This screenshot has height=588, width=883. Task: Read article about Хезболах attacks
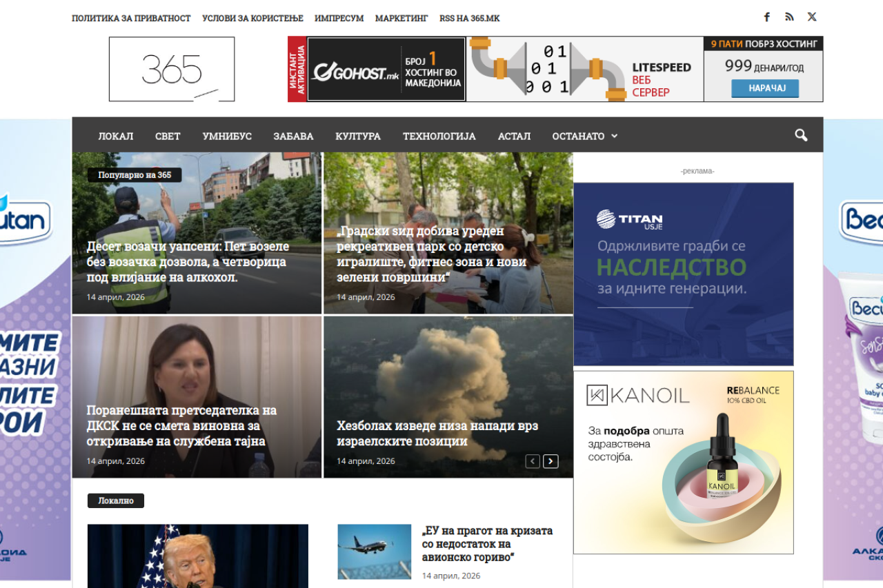437,434
